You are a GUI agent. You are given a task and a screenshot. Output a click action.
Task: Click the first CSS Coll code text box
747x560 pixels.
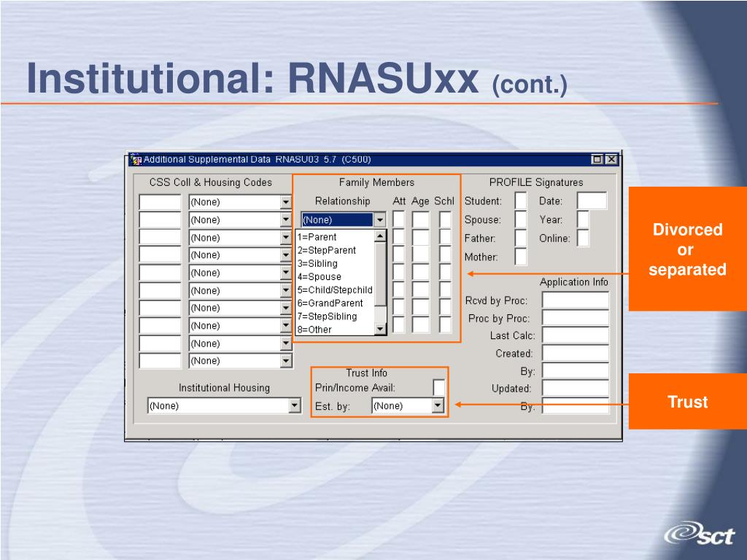[x=160, y=202]
